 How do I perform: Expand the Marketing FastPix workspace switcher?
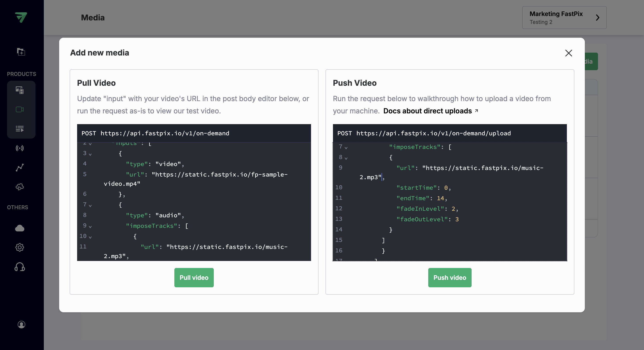tap(564, 18)
